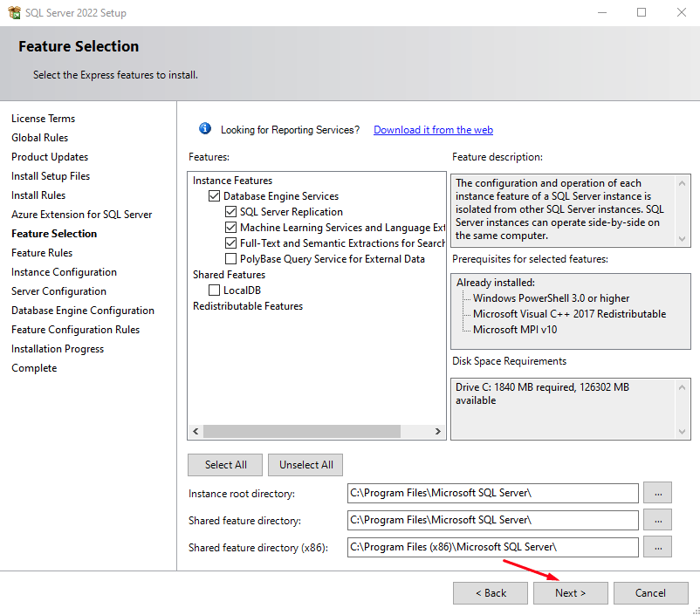Click the disk space box scroll down arrow
The width and height of the screenshot is (700, 615).
click(x=683, y=432)
